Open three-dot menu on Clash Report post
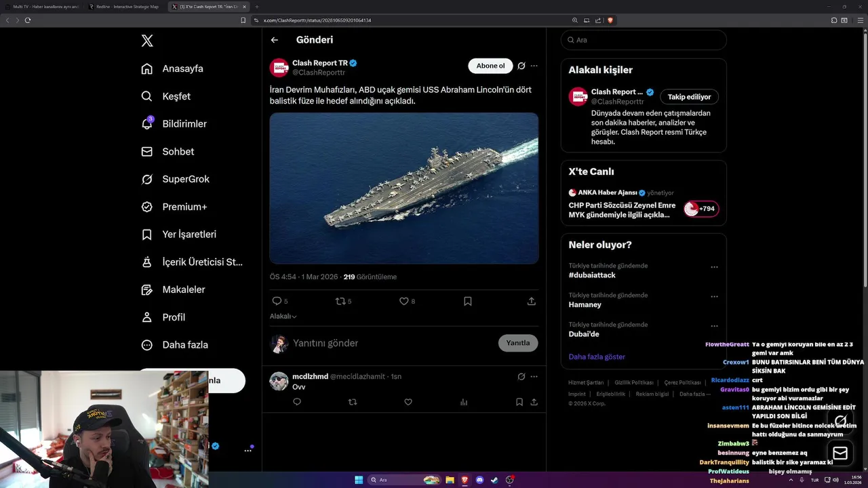Screen dimensions: 868x488 (534, 66)
